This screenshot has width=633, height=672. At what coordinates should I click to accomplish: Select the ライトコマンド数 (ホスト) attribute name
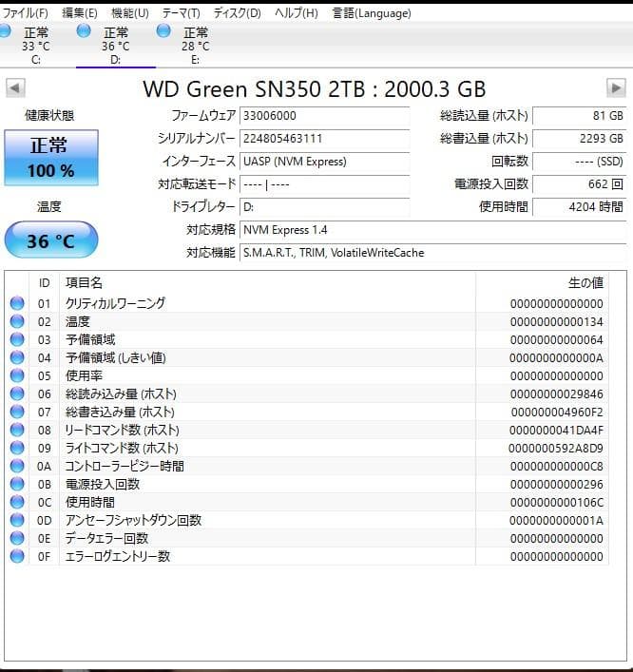click(x=122, y=448)
